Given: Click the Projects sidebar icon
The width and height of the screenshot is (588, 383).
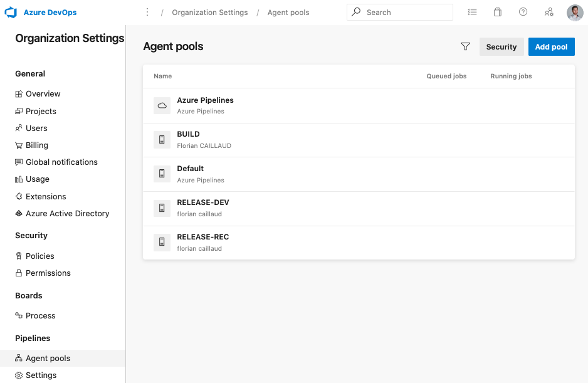Looking at the screenshot, I should tap(19, 111).
